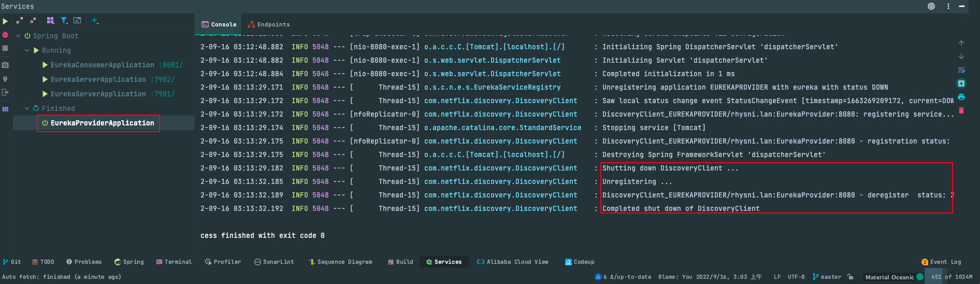Viewport: 980px width, 284px height.
Task: Open the :8081/ port link
Action: pos(170,65)
